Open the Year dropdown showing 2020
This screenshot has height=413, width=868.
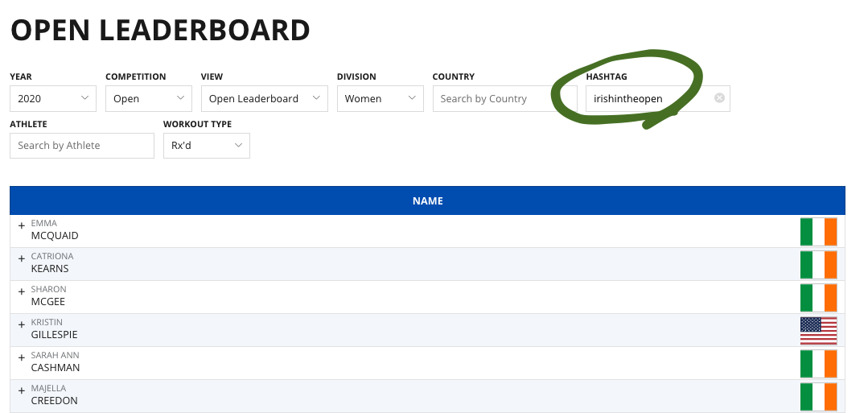coord(53,98)
